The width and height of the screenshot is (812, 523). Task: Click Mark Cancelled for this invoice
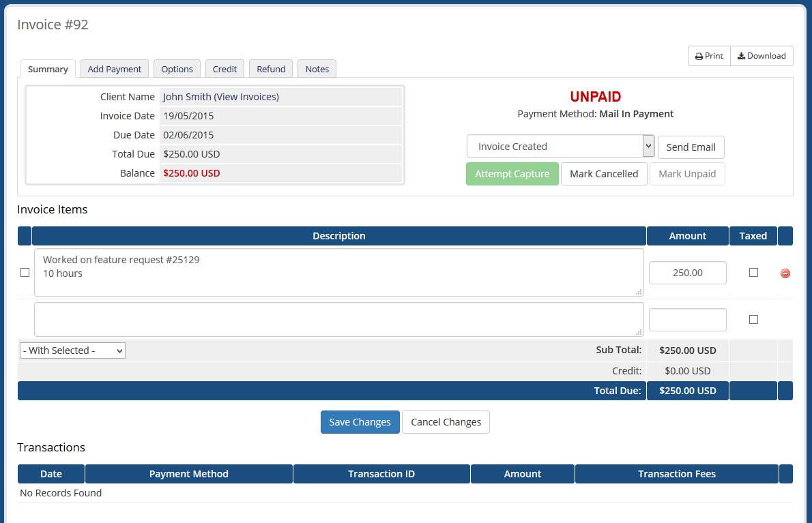point(604,173)
